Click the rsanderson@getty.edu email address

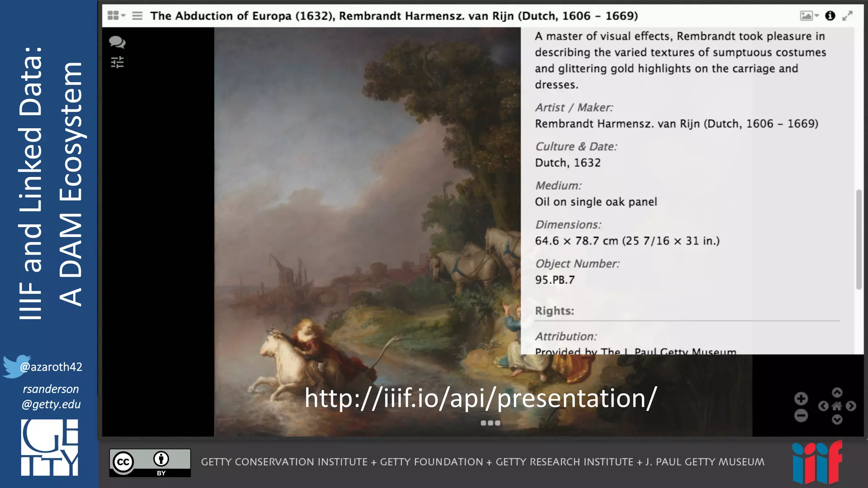coord(51,396)
